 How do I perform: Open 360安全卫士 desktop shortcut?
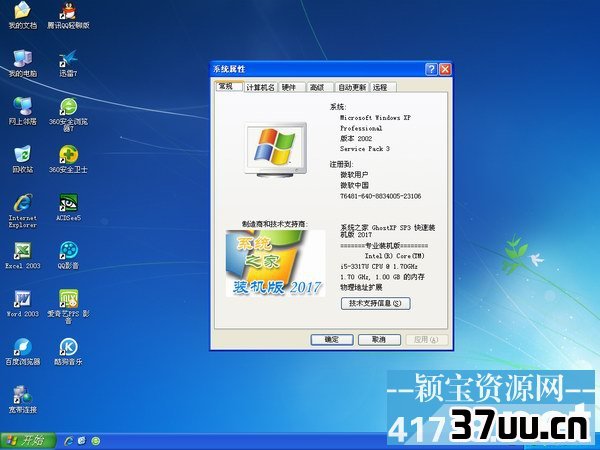pos(68,159)
